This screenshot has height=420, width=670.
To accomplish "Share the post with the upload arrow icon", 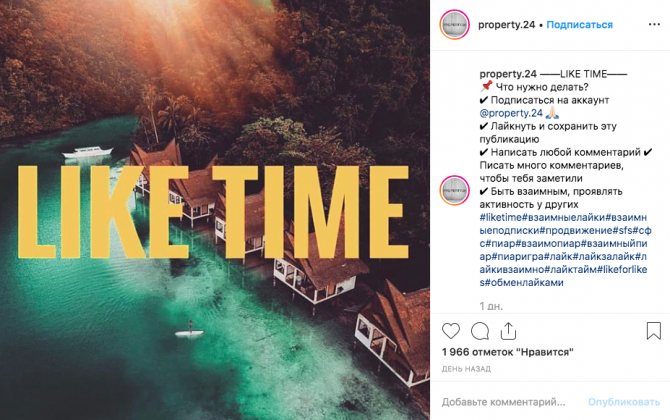I will [508, 331].
